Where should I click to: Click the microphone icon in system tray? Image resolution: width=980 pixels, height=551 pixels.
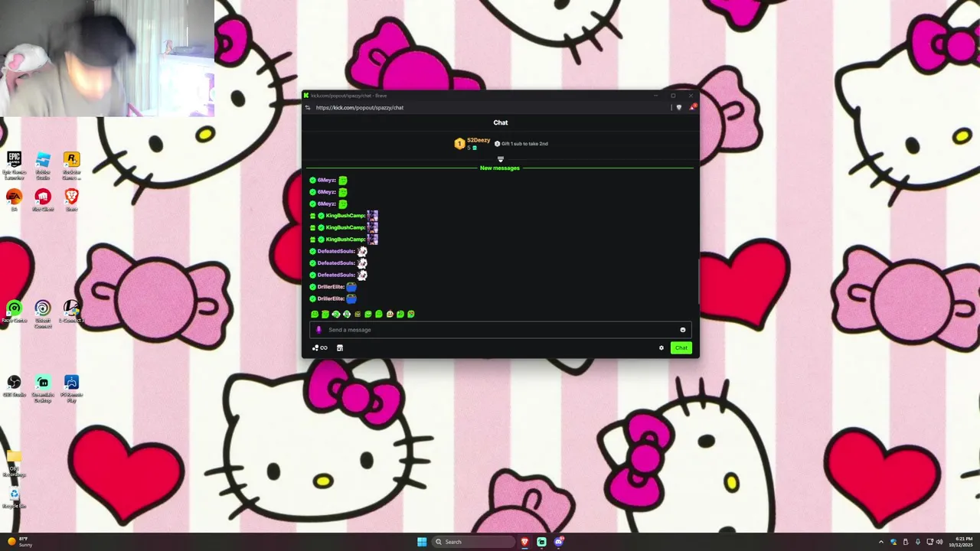[x=918, y=542]
